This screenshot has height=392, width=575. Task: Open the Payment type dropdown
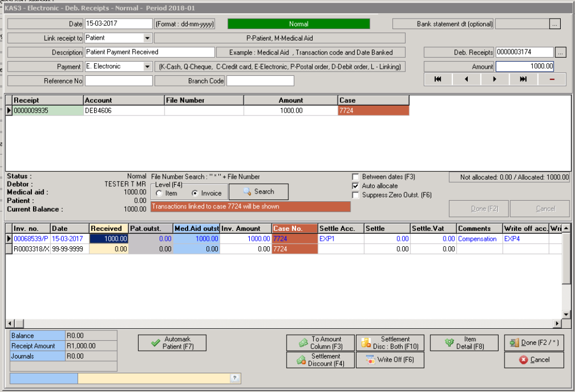147,67
